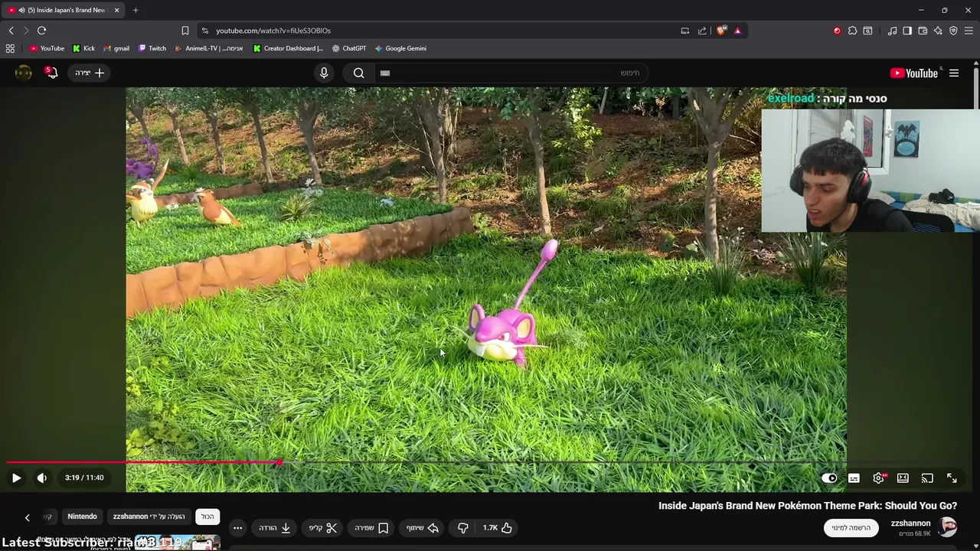Open Brave VPN shield icon
Viewport: 980px width, 551px height.
click(x=953, y=31)
